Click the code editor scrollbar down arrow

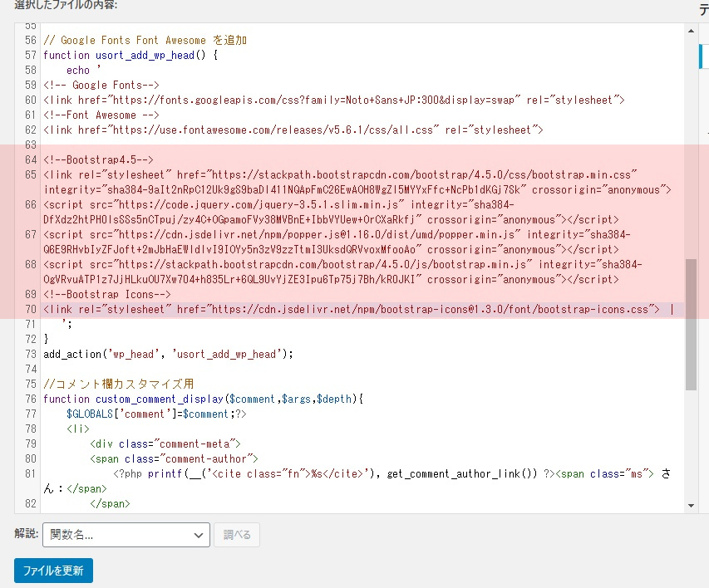[691, 504]
